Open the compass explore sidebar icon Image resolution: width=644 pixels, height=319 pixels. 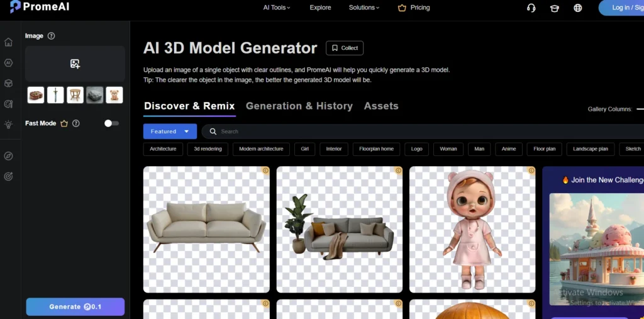pyautogui.click(x=8, y=156)
